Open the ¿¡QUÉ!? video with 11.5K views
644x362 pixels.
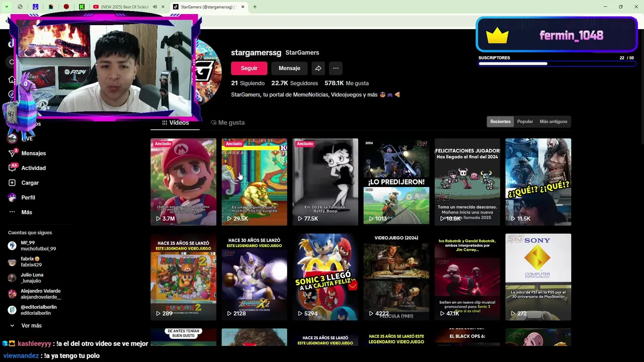pos(538,182)
